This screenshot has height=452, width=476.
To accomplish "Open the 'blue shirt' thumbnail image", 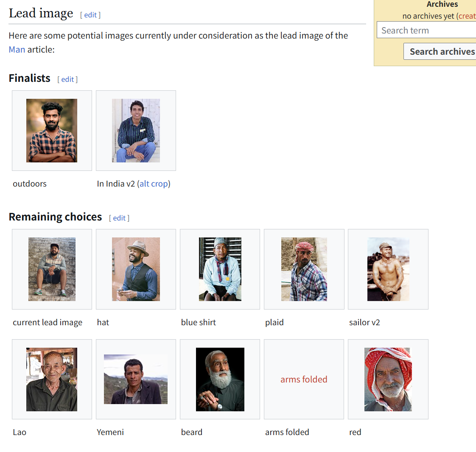I will (x=220, y=269).
